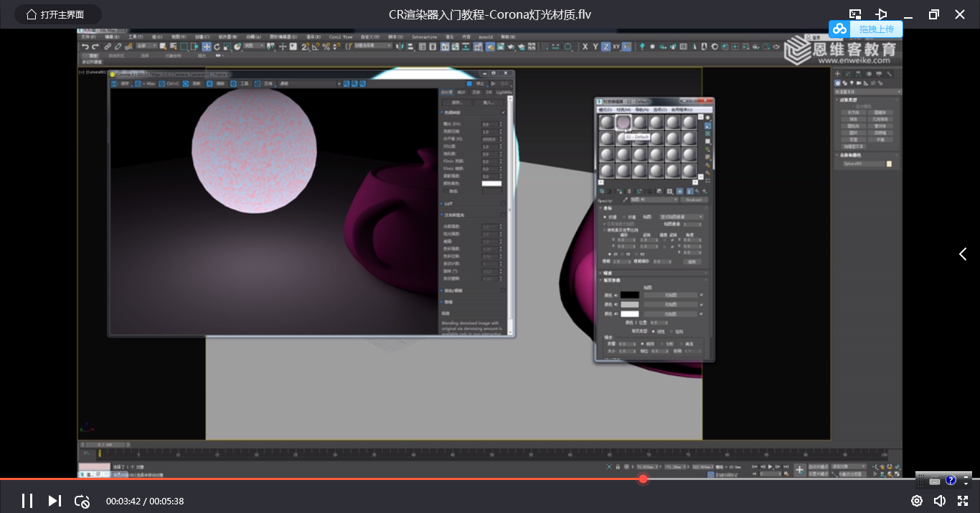Click the Create plus tab in command panel
Viewport: 980px width, 513px height.
837,74
